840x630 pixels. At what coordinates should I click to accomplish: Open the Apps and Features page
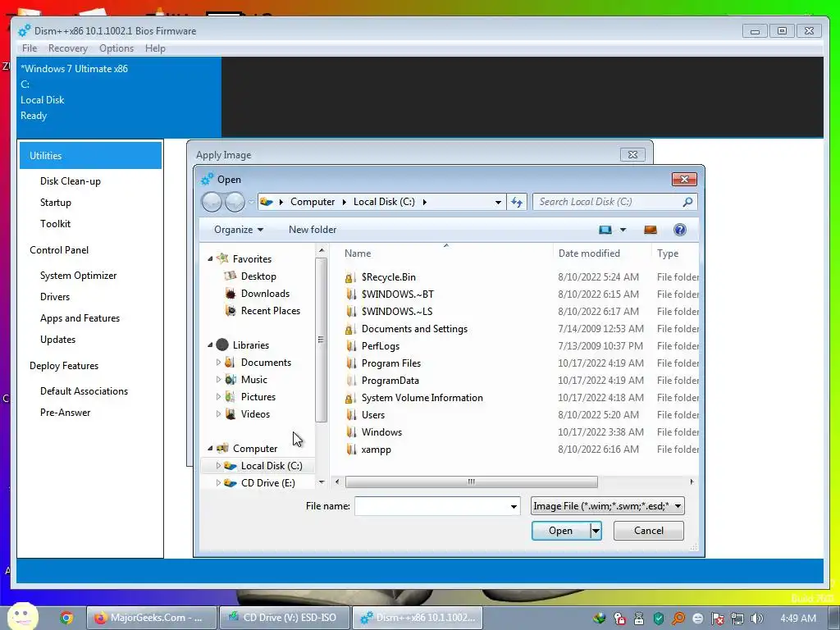point(80,318)
